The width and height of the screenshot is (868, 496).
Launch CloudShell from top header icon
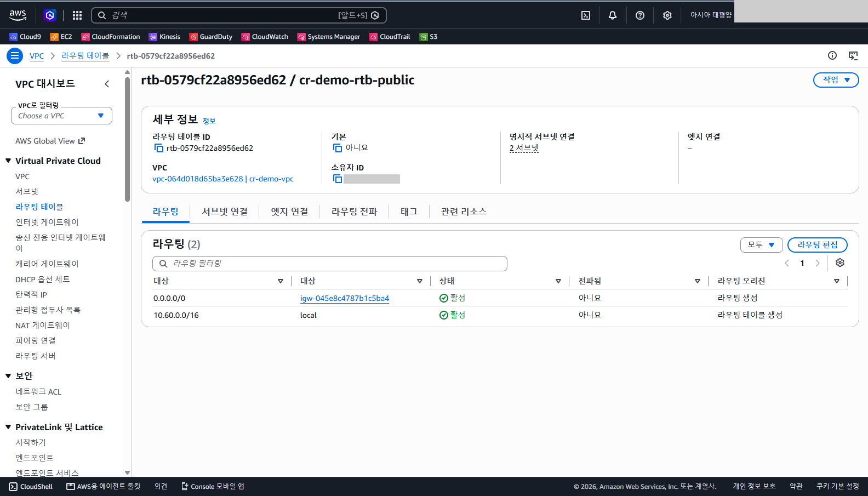(x=586, y=15)
